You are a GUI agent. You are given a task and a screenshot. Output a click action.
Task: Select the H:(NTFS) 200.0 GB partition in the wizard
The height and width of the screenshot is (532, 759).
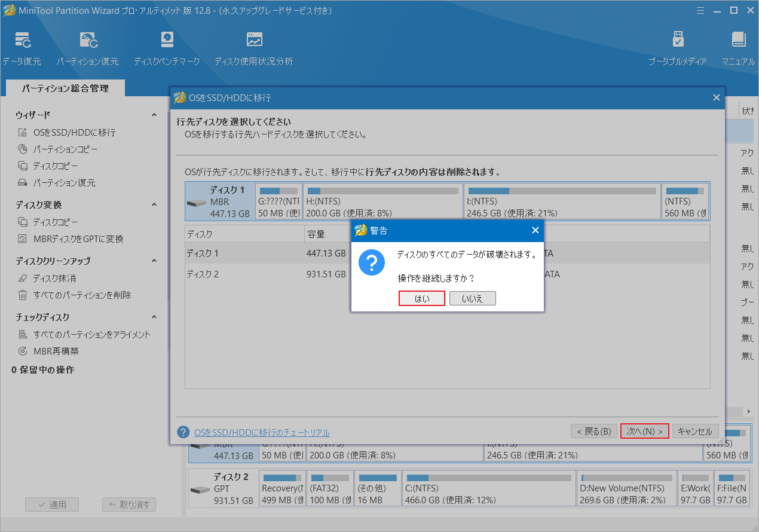[x=382, y=202]
